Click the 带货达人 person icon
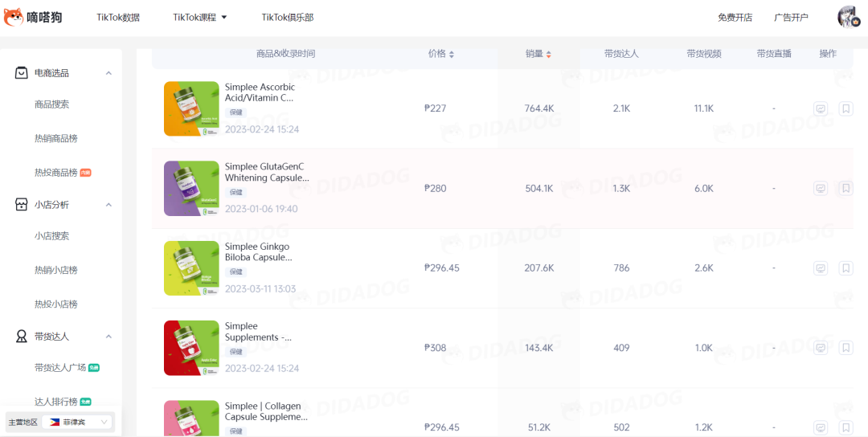868x437 pixels. pos(21,337)
